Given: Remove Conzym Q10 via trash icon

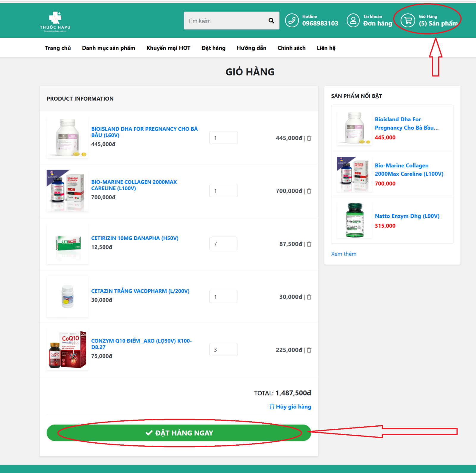Looking at the screenshot, I should (x=309, y=350).
